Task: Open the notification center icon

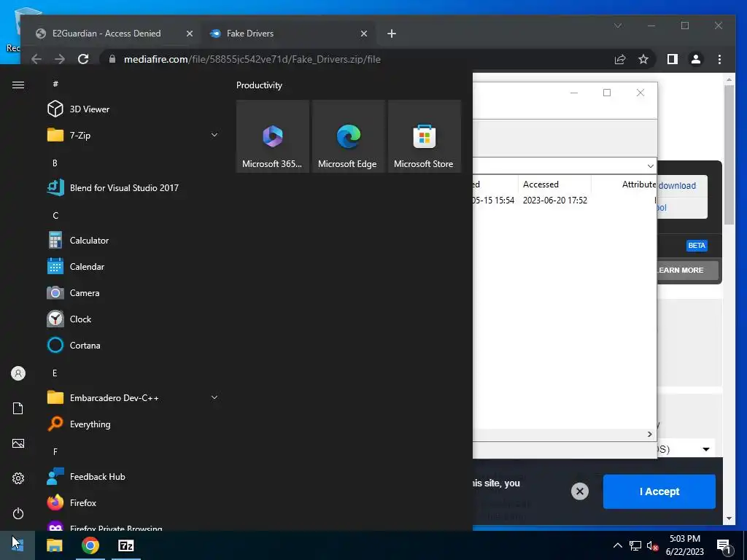Action: tap(724, 546)
